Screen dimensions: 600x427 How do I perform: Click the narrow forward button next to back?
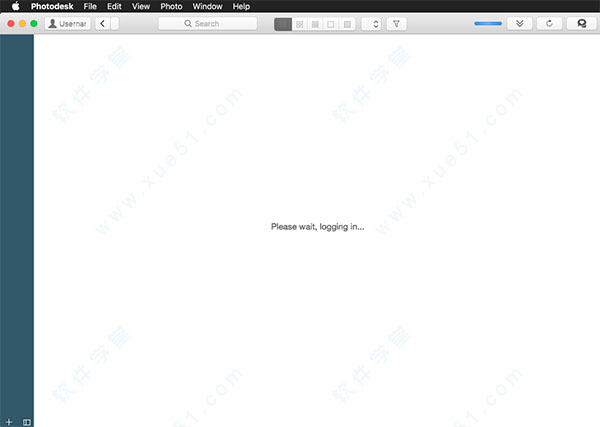[x=115, y=24]
